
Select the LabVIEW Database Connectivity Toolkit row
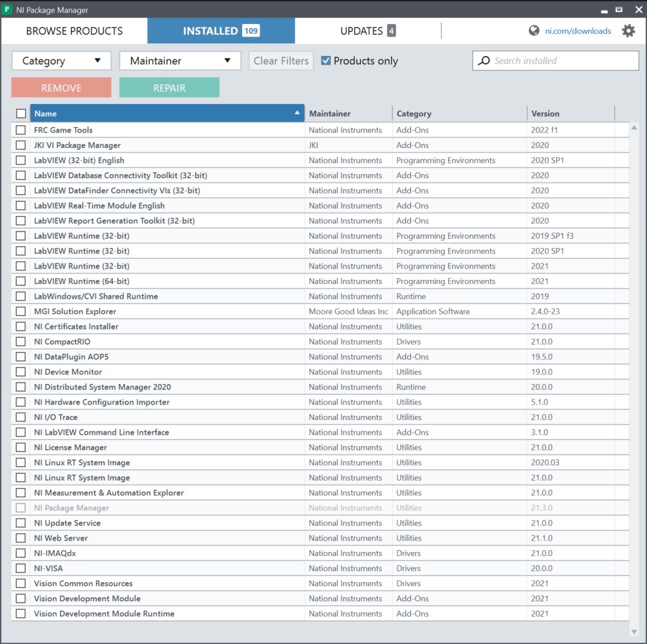[320, 175]
